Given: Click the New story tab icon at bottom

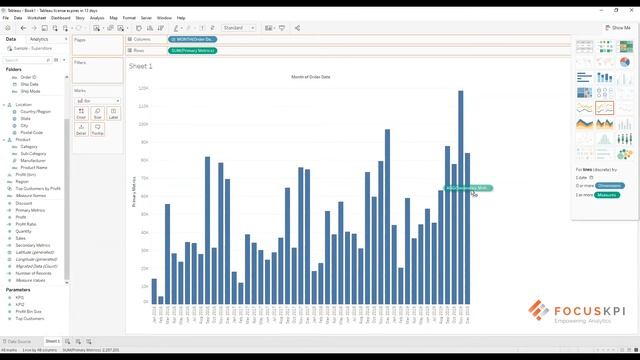Looking at the screenshot, I should click(x=89, y=341).
